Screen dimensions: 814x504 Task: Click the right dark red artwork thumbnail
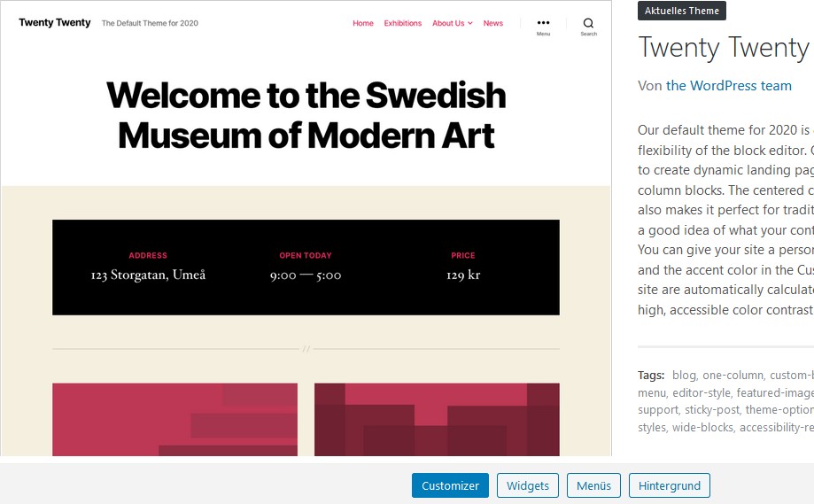[437, 419]
